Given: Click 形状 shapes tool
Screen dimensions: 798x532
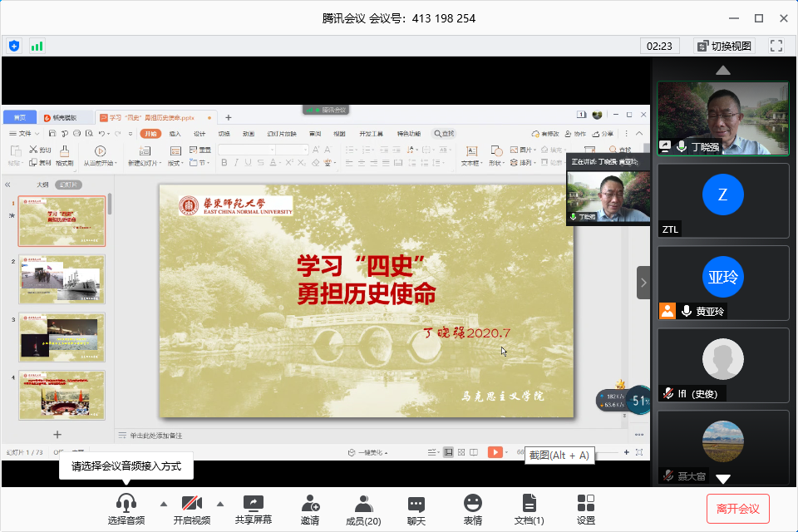Looking at the screenshot, I should click(496, 155).
